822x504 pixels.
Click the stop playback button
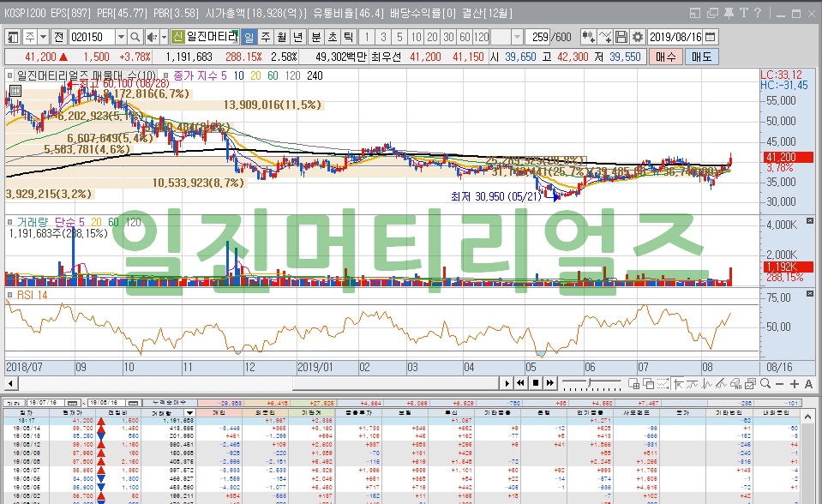pos(535,383)
